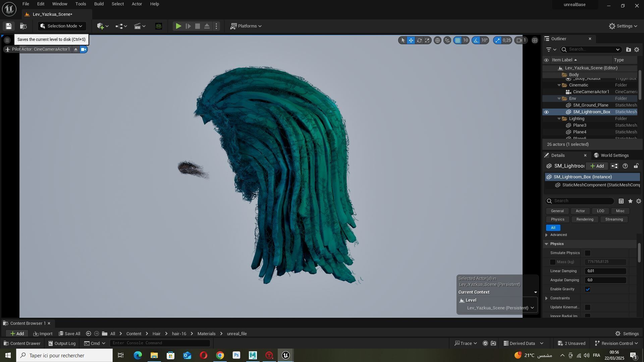Maximize or restore viewport layout icon
Viewport: 644px width, 362px height.
[535, 40]
